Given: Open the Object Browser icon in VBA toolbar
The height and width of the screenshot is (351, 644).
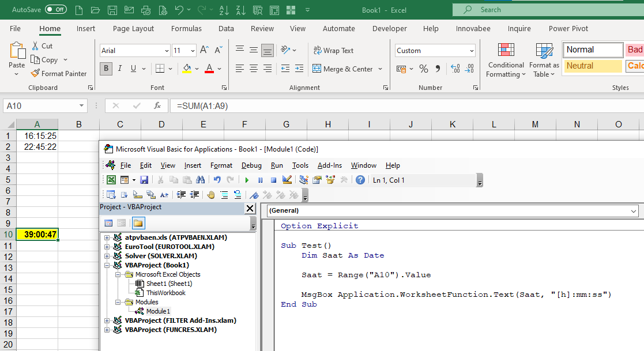Looking at the screenshot, I should pyautogui.click(x=330, y=180).
